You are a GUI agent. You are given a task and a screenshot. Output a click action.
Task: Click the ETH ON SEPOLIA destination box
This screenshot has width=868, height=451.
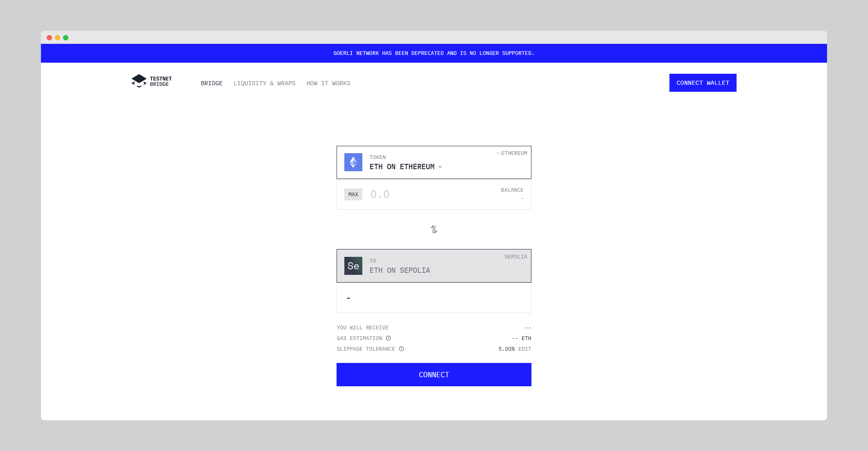click(434, 266)
